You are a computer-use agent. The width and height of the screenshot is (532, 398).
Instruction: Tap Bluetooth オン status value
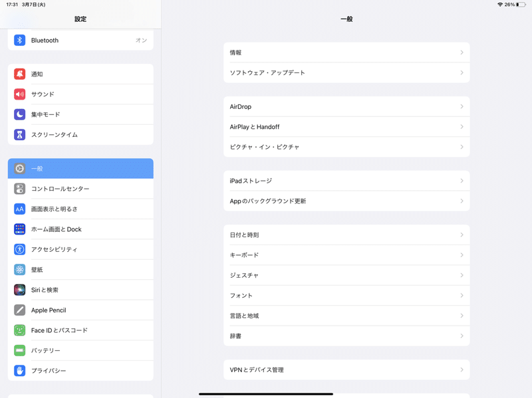pyautogui.click(x=141, y=41)
